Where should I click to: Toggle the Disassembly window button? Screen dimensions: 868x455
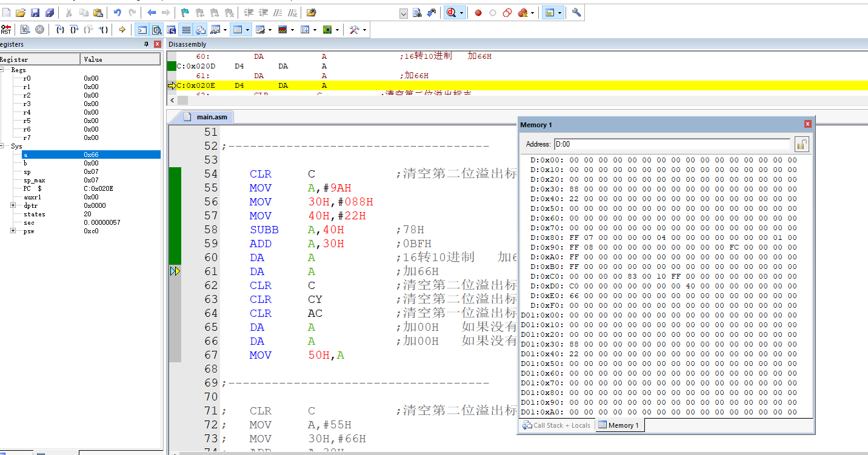[x=156, y=30]
